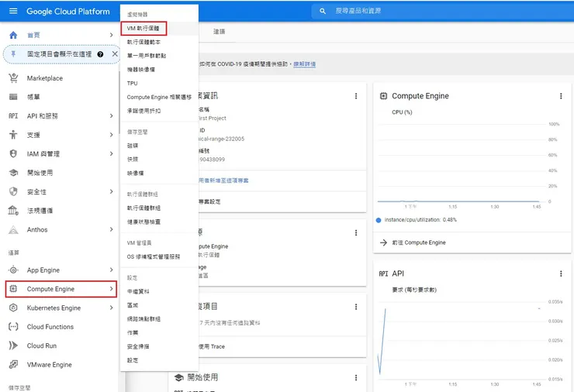Select 作業 operations in the submenu

tap(159, 333)
